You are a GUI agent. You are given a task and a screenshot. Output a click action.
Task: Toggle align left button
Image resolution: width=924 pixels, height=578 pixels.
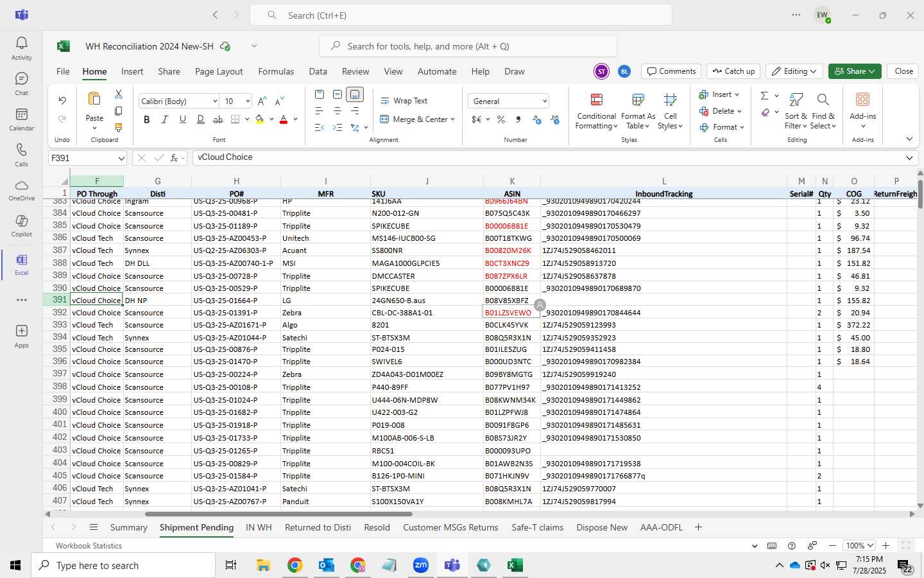tap(320, 111)
